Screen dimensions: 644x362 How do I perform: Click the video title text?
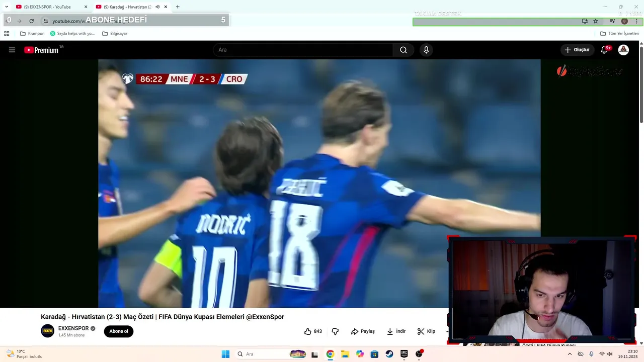163,317
